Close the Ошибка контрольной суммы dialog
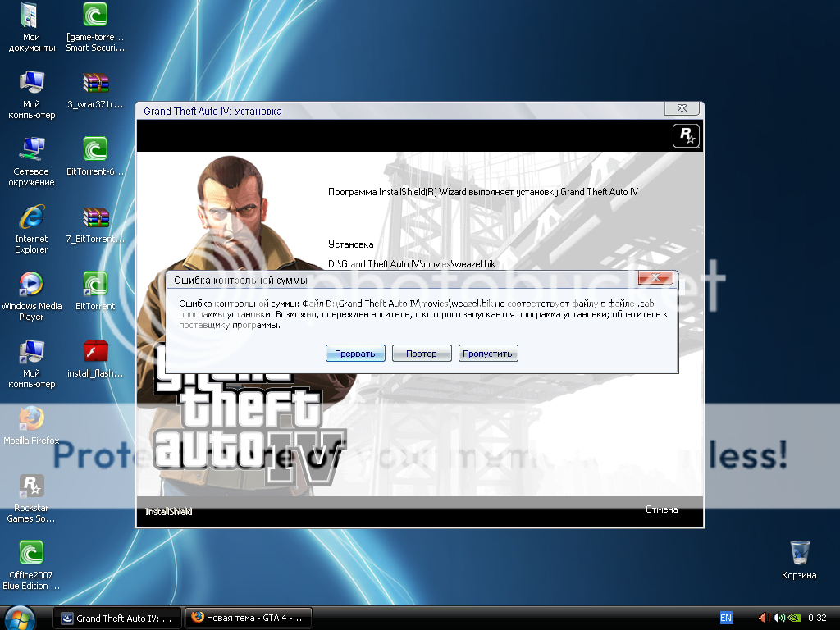This screenshot has width=840, height=630. click(x=655, y=279)
